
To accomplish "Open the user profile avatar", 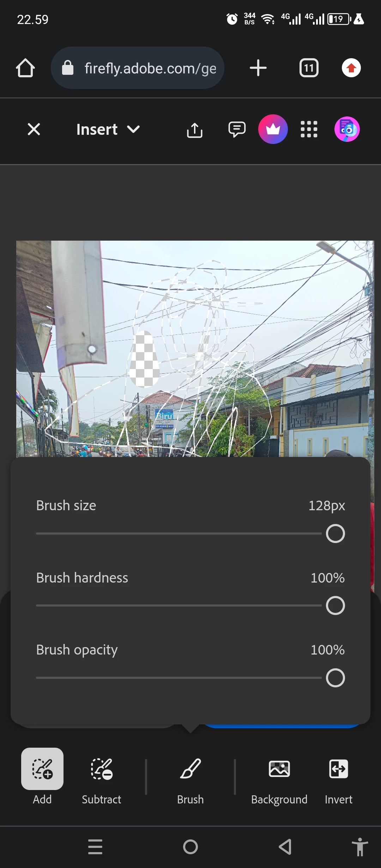I will [347, 129].
